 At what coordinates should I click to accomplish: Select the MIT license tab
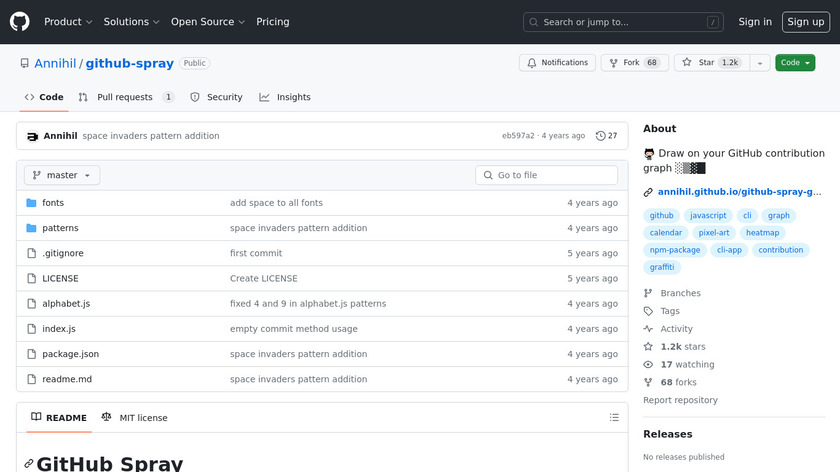click(x=134, y=417)
